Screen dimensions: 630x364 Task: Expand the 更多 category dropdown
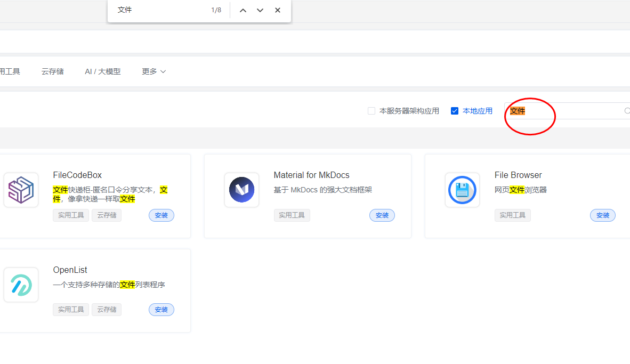[154, 71]
